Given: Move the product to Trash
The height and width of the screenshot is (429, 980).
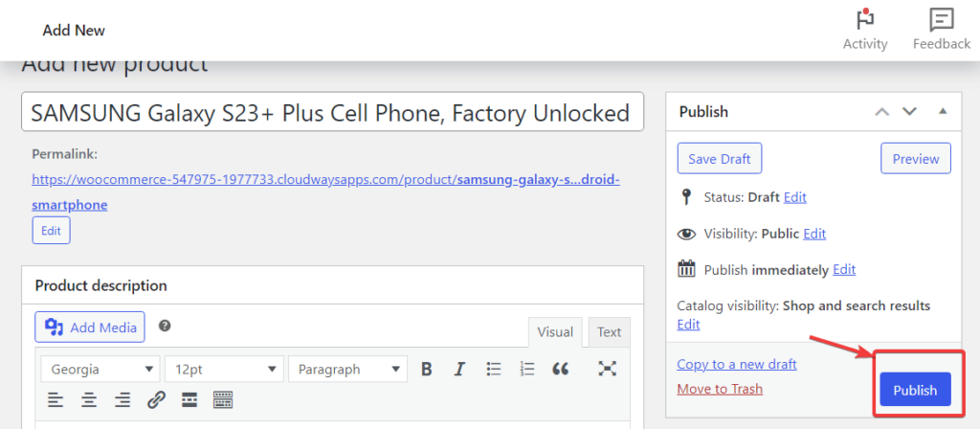Looking at the screenshot, I should point(720,389).
